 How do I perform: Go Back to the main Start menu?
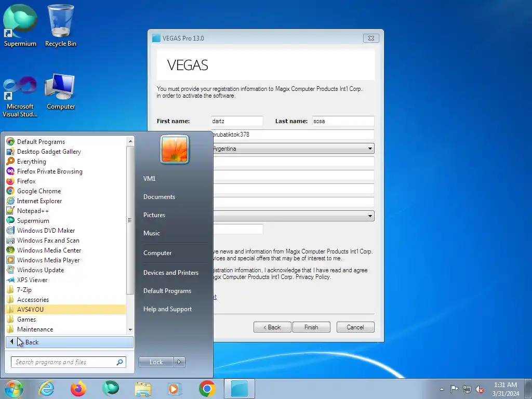[x=70, y=342]
